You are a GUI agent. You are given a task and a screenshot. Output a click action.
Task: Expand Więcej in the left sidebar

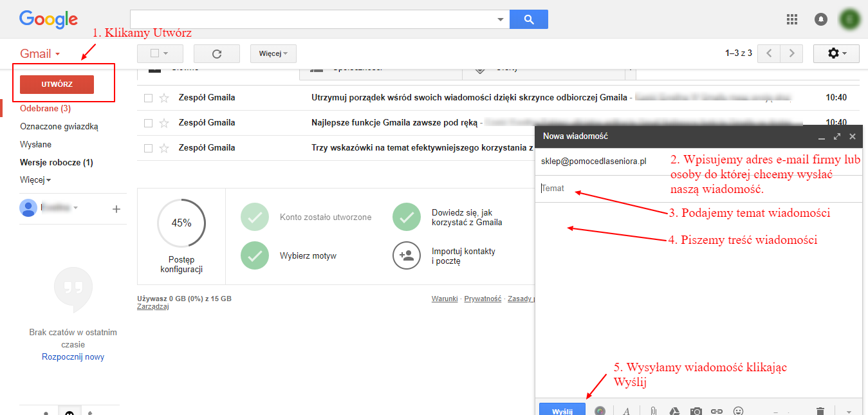point(35,180)
